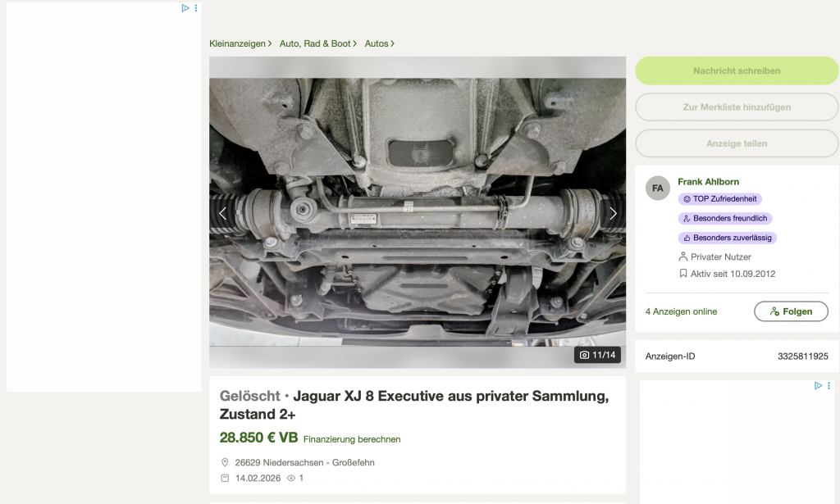Select the TOP Zufriedenheit badge

pos(719,198)
